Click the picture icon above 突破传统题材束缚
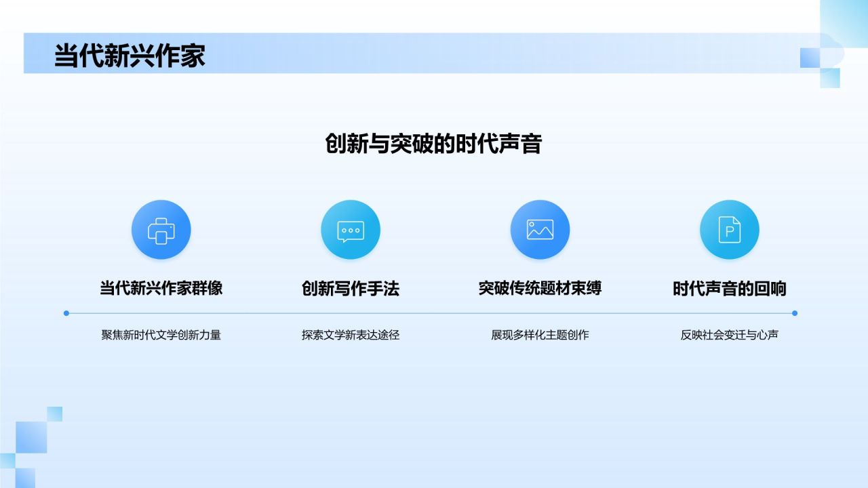 [540, 230]
